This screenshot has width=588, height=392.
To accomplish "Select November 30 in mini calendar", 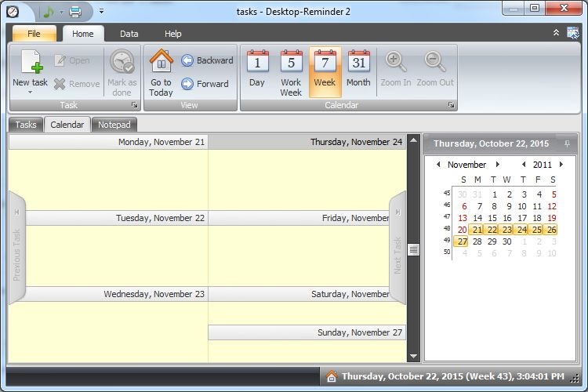I will 506,241.
